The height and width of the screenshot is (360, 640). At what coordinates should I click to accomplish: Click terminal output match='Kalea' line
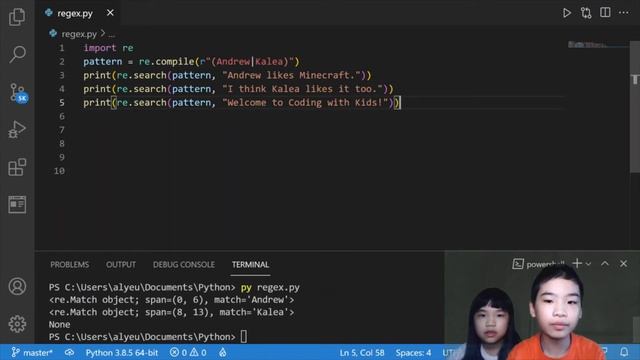pyautogui.click(x=171, y=312)
